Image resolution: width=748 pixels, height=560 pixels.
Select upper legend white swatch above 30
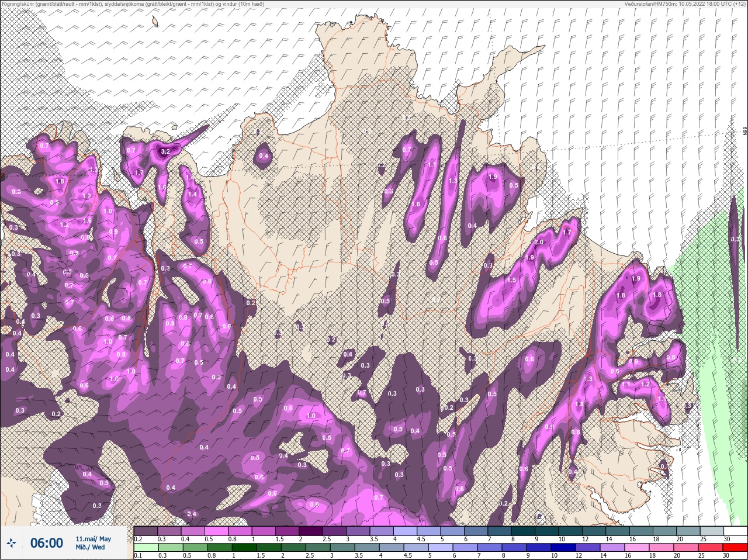[x=736, y=531]
